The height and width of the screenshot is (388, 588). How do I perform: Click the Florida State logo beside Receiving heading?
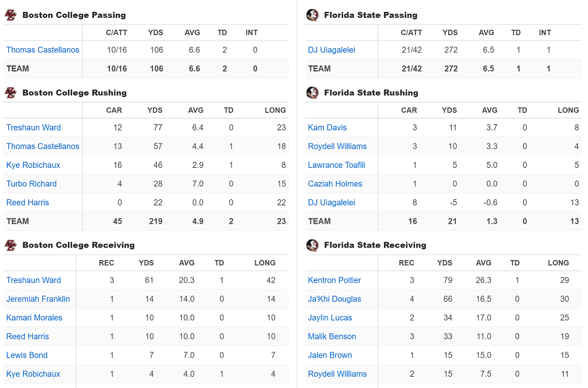coord(312,245)
